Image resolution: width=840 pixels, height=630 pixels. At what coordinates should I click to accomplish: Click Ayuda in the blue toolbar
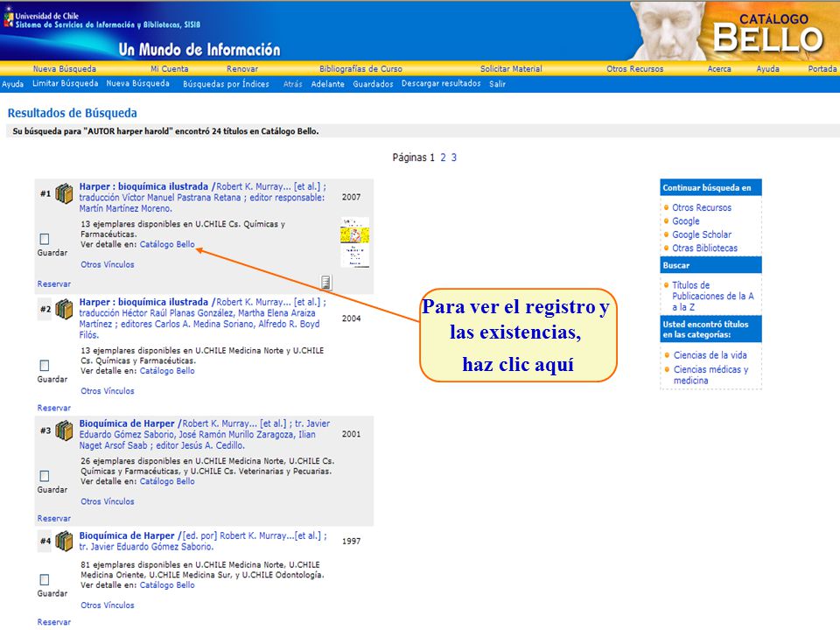click(x=12, y=84)
